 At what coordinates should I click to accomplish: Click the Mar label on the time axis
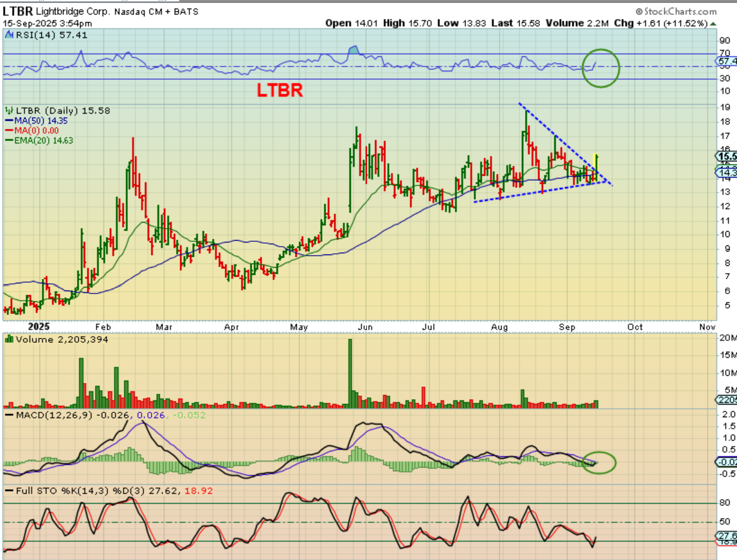click(x=164, y=327)
